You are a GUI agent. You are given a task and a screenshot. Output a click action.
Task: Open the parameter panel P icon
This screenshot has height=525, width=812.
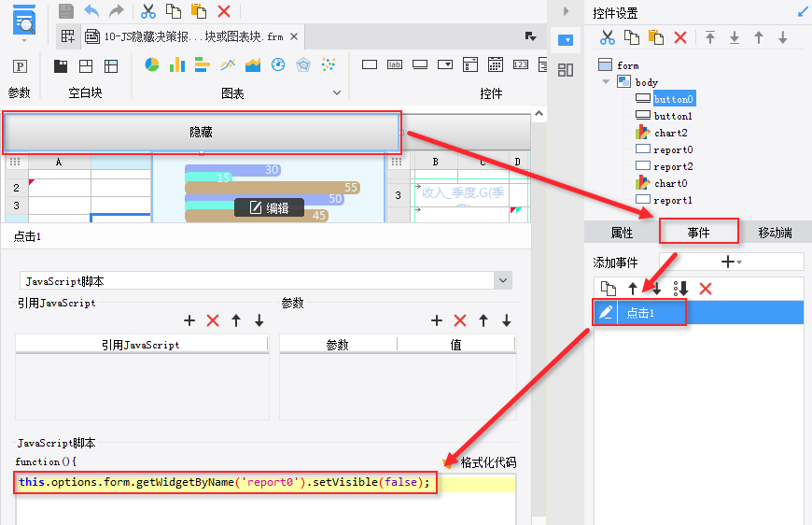pos(20,65)
